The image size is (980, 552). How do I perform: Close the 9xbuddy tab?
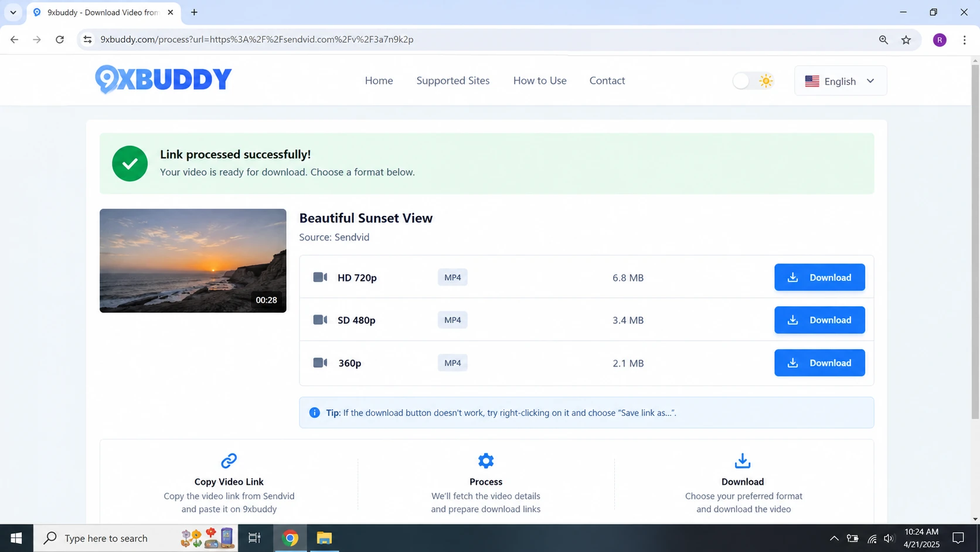tap(171, 12)
